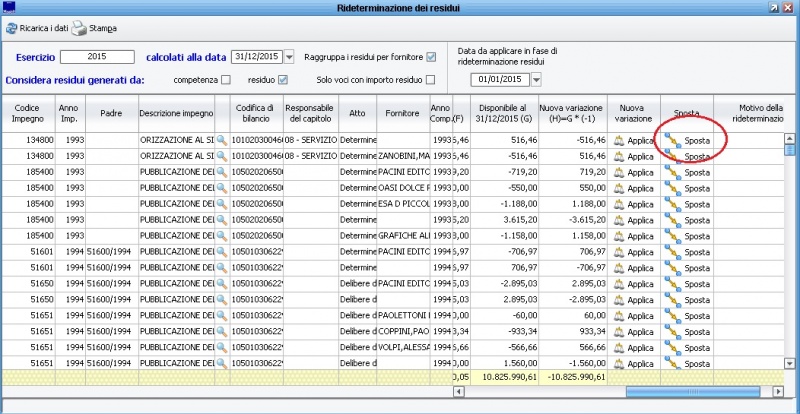
Task: Sort by Codice Impegno column header
Action: pos(26,113)
